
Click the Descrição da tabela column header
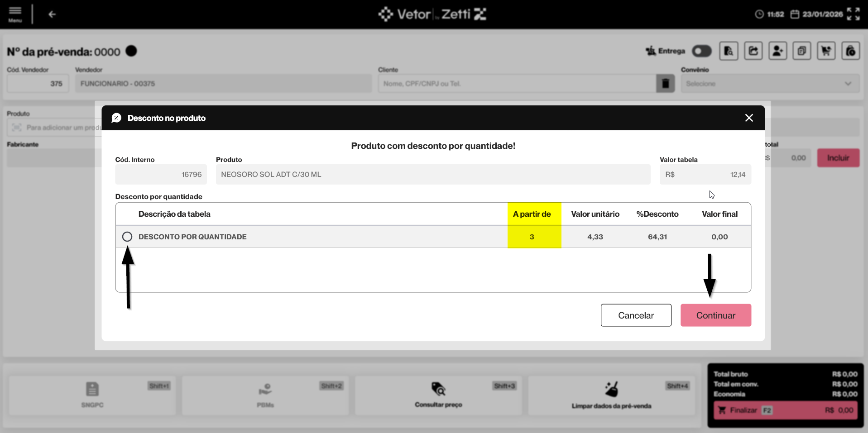pyautogui.click(x=174, y=214)
